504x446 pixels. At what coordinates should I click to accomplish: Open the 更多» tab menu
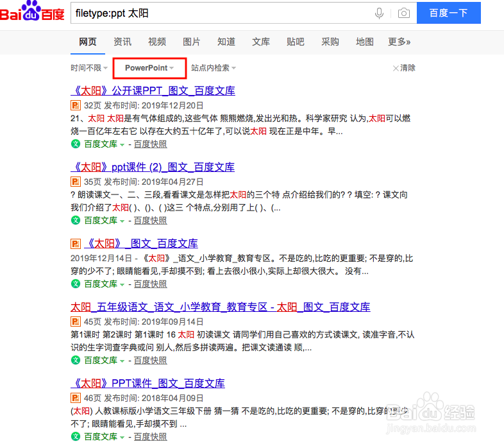[399, 42]
